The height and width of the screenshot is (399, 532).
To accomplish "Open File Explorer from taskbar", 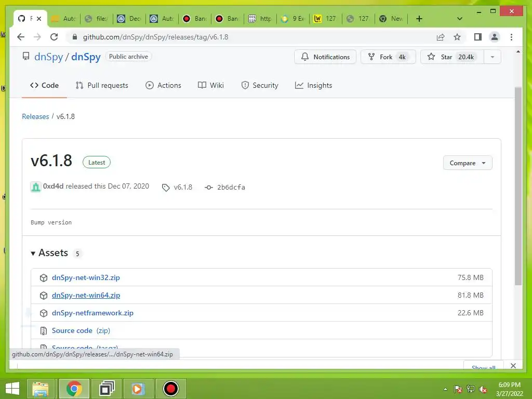I will click(41, 389).
